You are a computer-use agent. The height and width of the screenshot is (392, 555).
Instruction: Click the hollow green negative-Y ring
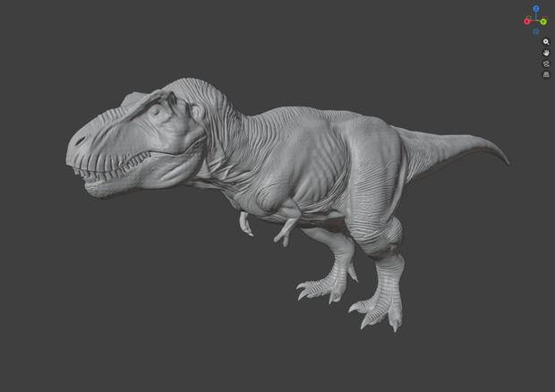tap(528, 18)
